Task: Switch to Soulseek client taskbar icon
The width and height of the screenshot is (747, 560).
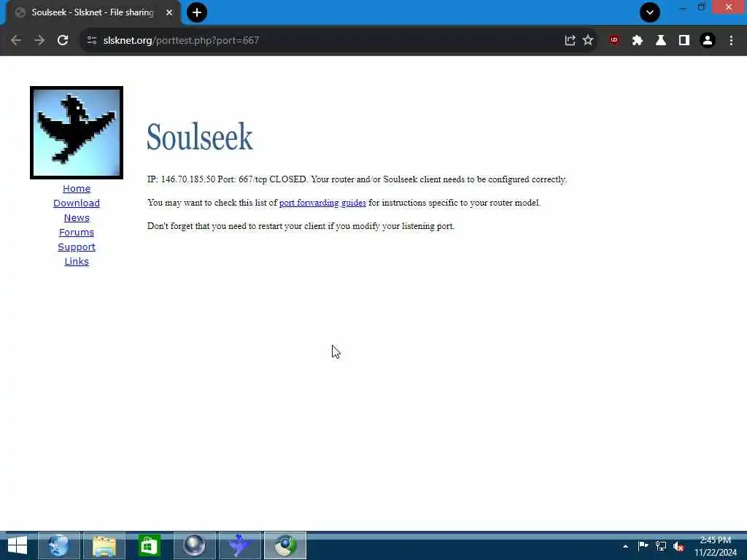Action: point(239,545)
